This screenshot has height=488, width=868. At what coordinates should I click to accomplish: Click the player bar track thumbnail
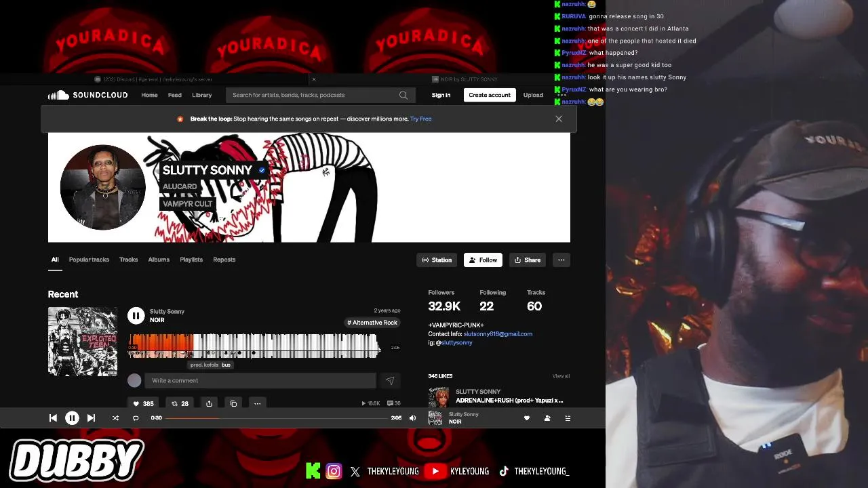(x=435, y=418)
